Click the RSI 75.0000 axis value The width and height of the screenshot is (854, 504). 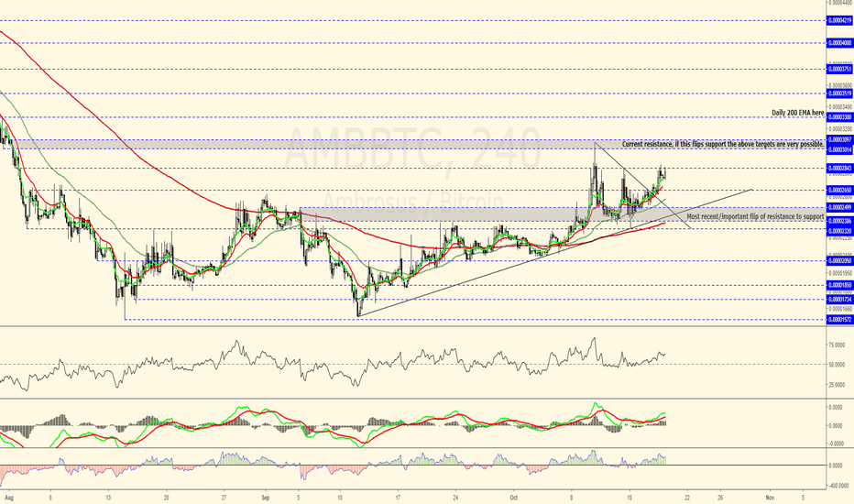point(836,345)
